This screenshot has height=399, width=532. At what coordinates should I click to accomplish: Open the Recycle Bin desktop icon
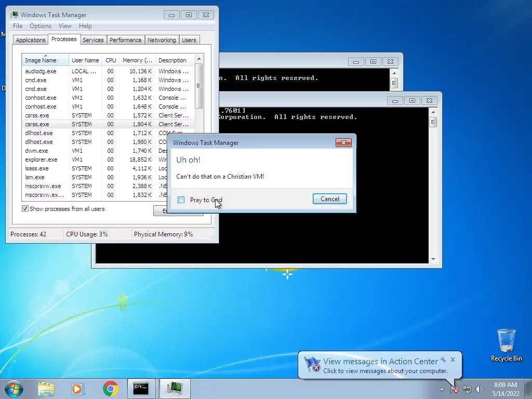click(506, 345)
